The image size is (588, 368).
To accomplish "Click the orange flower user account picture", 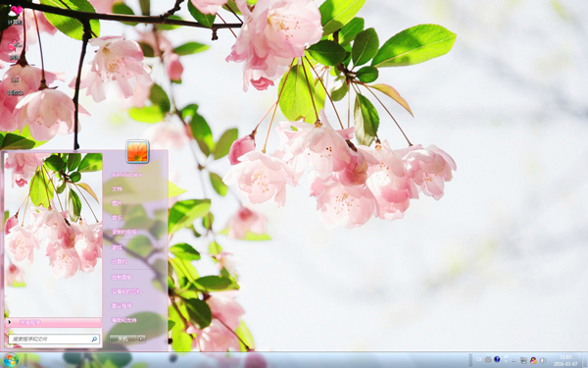I will (x=137, y=151).
